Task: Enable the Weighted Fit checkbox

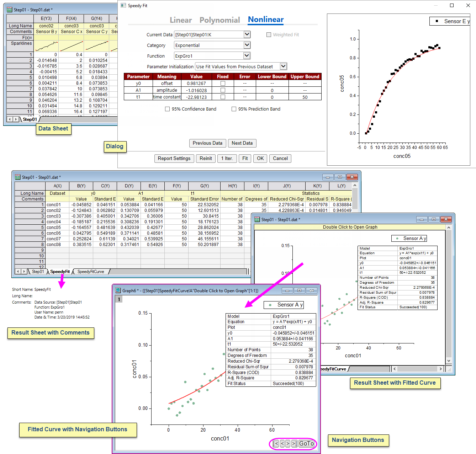Action: (x=269, y=34)
